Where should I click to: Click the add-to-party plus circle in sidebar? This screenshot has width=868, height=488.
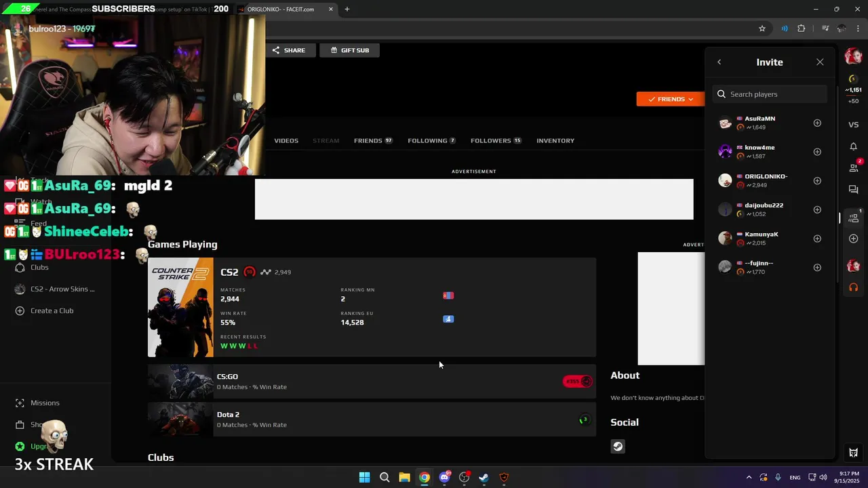[854, 239]
